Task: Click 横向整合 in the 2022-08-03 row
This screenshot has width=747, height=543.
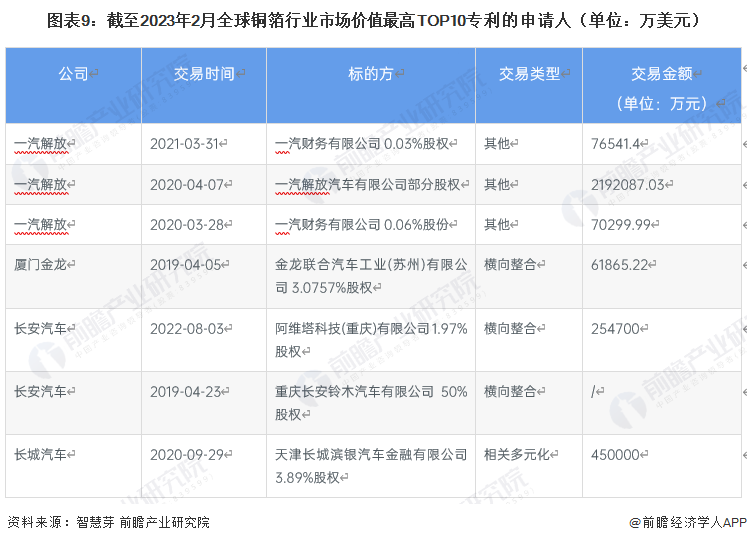Action: (x=511, y=328)
